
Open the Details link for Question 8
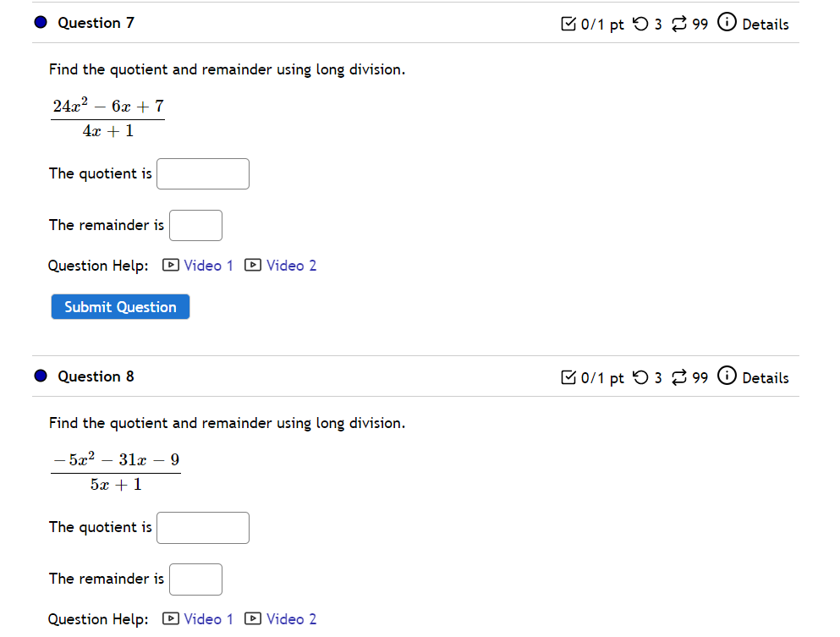764,377
